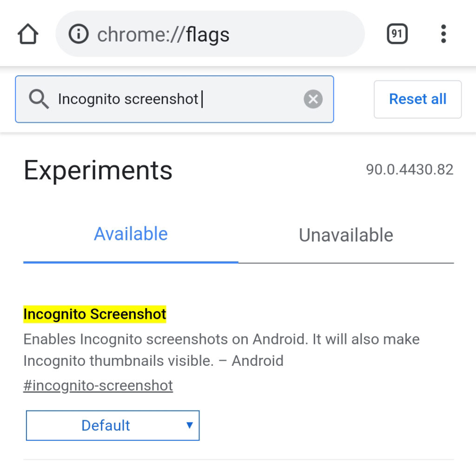Switch to the Available tab

click(x=131, y=234)
